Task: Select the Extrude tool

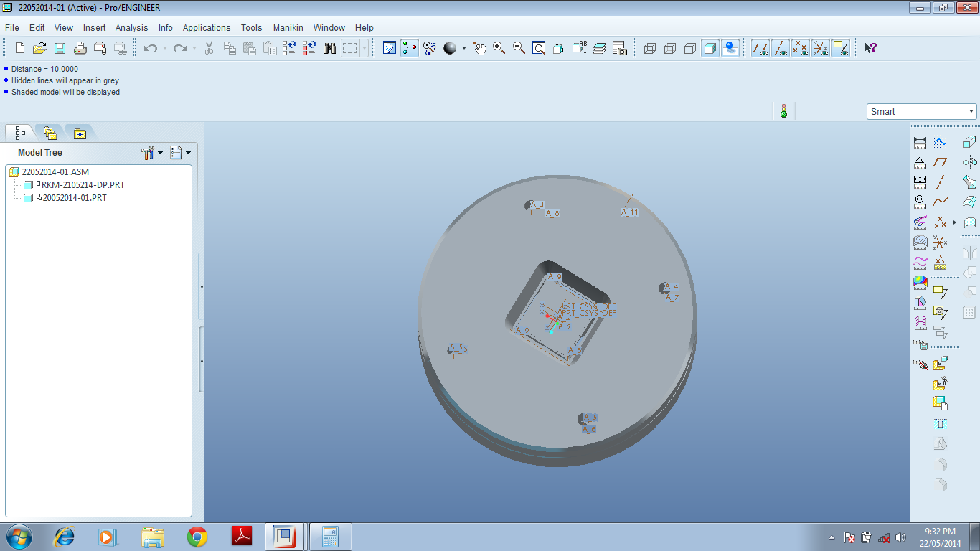Action: (x=970, y=142)
